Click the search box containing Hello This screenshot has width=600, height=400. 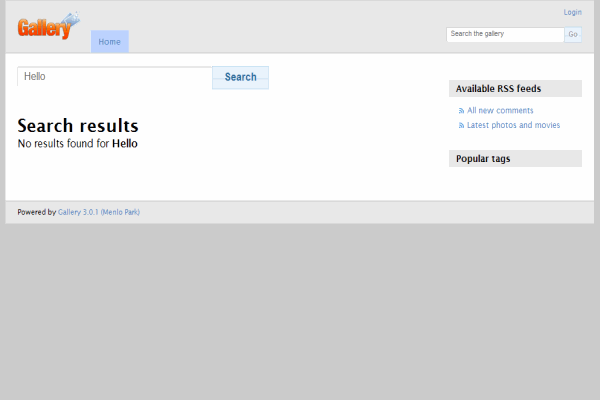coord(114,77)
